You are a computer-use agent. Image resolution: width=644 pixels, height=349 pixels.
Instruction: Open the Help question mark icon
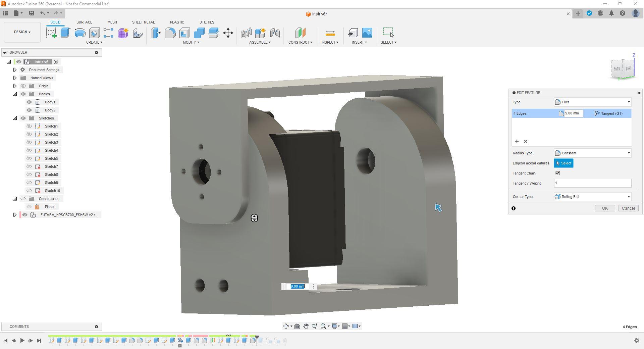[x=623, y=13]
